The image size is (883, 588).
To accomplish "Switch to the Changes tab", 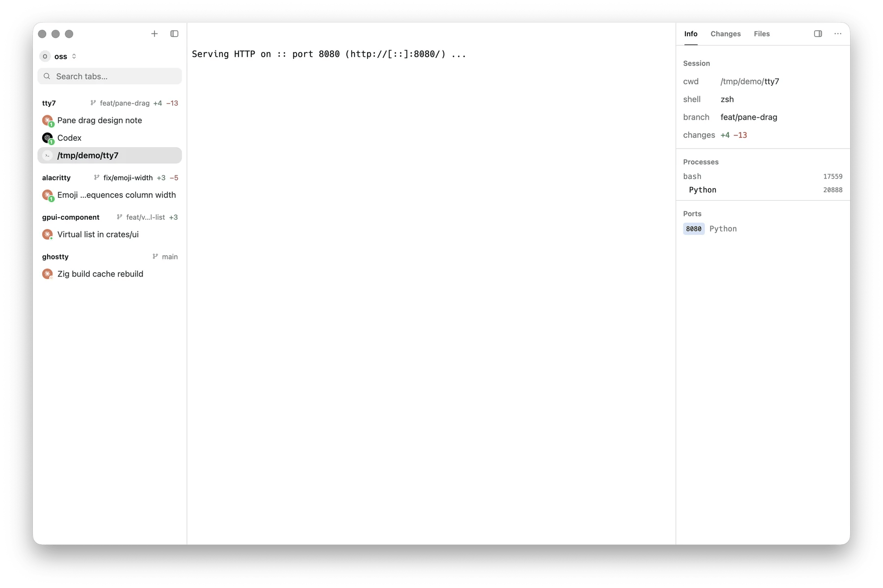I will point(726,34).
